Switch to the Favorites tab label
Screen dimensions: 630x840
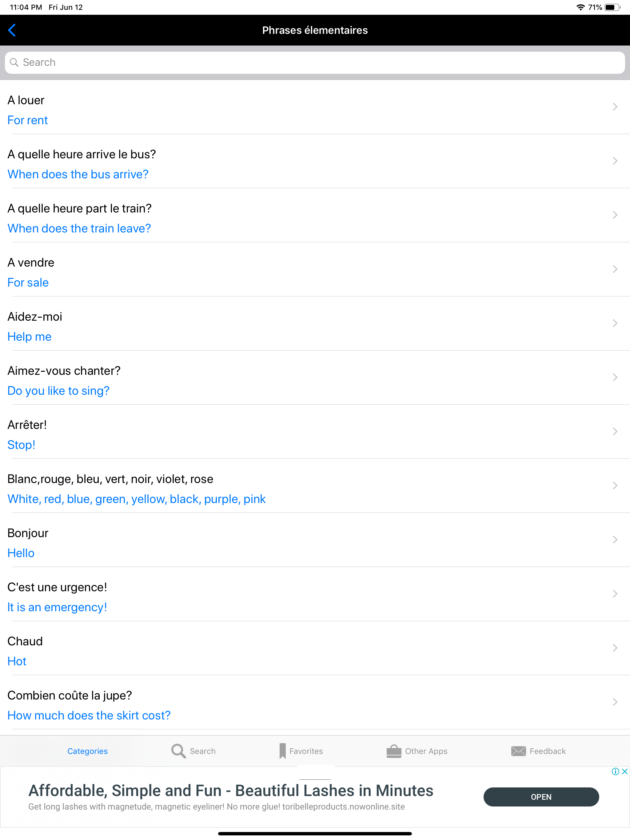click(306, 751)
